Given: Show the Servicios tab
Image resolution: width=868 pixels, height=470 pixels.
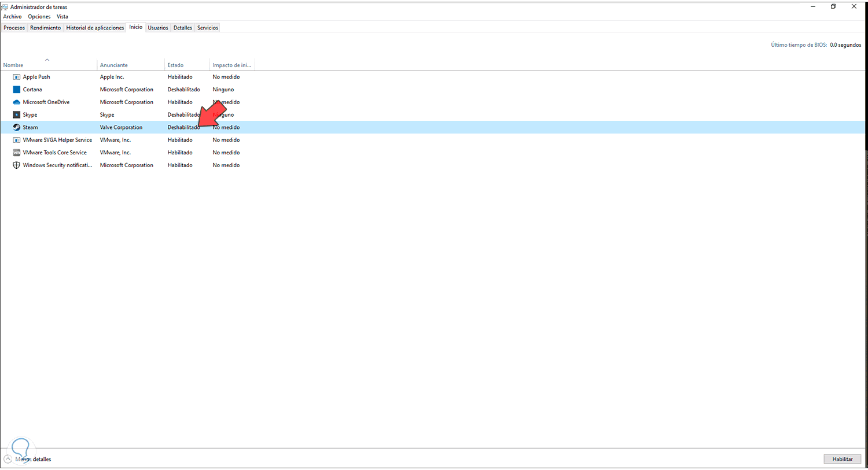Looking at the screenshot, I should (x=208, y=28).
